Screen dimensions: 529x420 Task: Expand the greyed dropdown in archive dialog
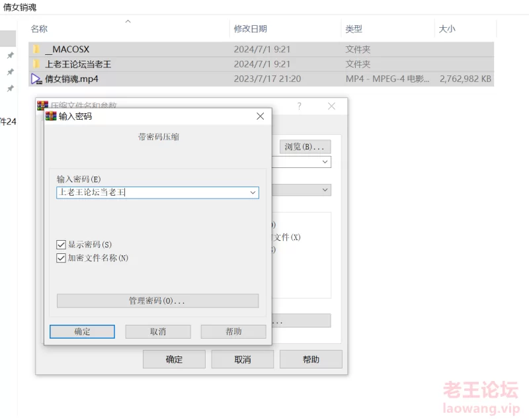[x=325, y=190]
